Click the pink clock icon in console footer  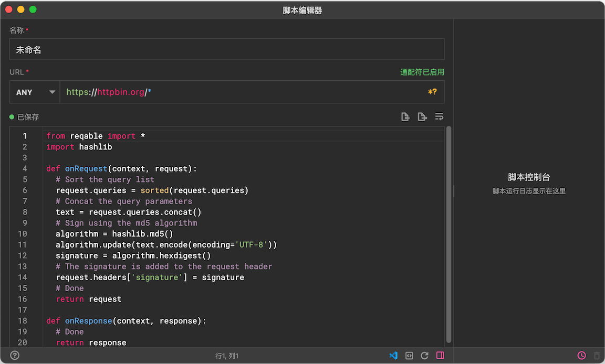[581, 356]
